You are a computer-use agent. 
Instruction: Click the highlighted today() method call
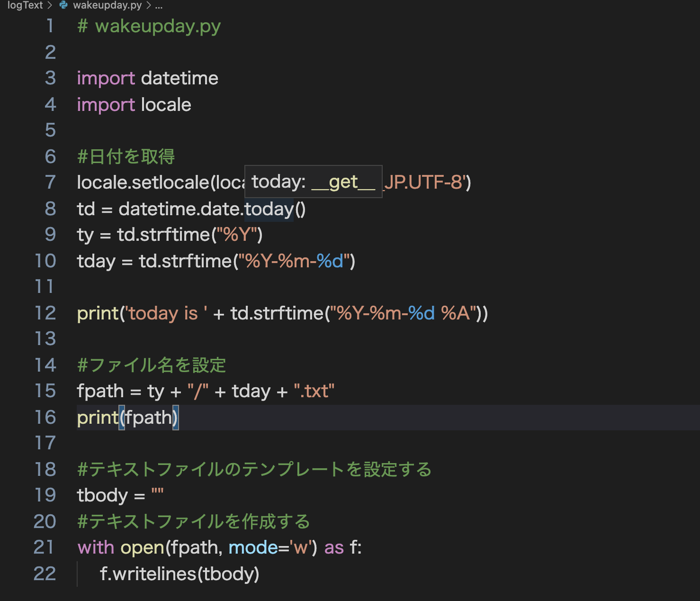click(x=268, y=209)
